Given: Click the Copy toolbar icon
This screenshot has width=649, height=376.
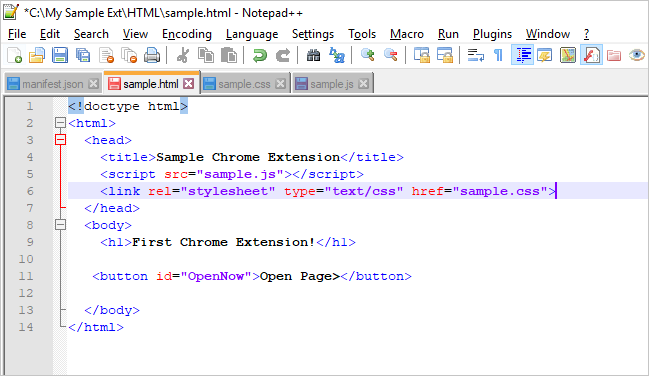Looking at the screenshot, I should (x=206, y=55).
